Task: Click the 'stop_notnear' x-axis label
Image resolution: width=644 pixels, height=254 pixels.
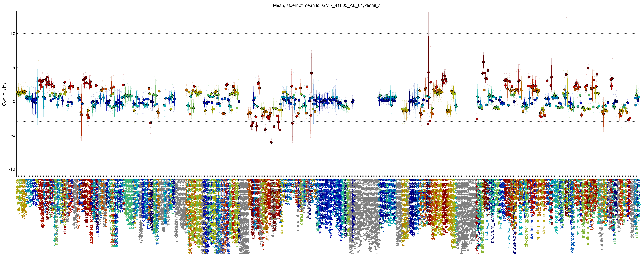Action: pos(544,221)
